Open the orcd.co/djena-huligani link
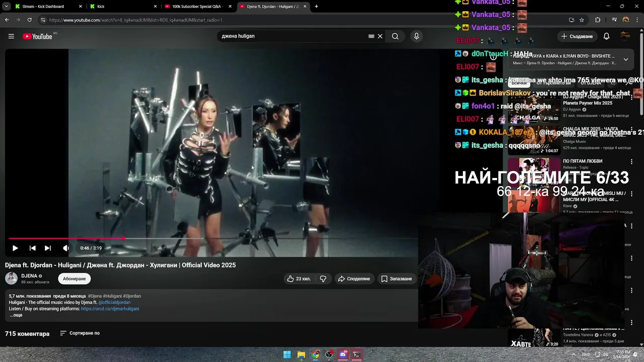Screen dimensions: 644x362 click(110, 309)
